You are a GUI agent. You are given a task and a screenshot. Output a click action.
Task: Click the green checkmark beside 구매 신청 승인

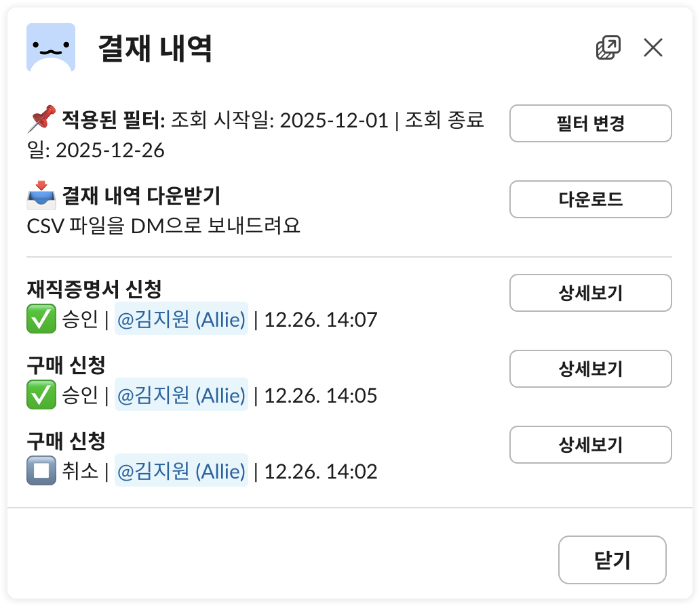(x=41, y=395)
